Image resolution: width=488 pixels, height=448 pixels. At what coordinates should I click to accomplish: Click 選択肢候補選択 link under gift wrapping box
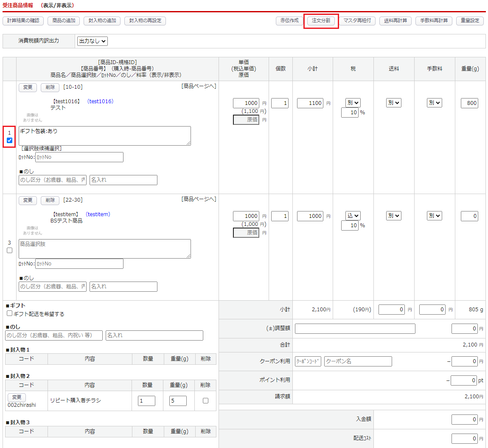coord(42,149)
